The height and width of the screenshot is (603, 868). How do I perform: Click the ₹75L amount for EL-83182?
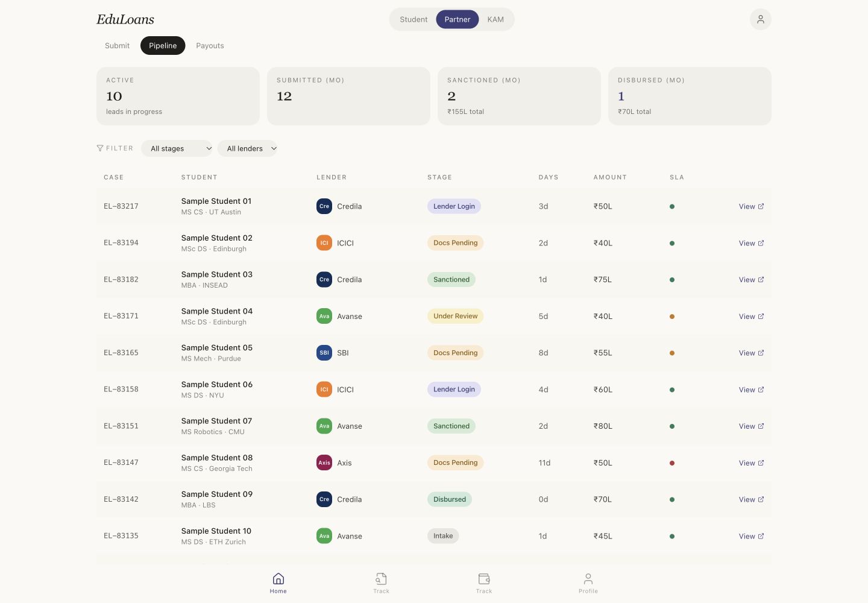[603, 280]
